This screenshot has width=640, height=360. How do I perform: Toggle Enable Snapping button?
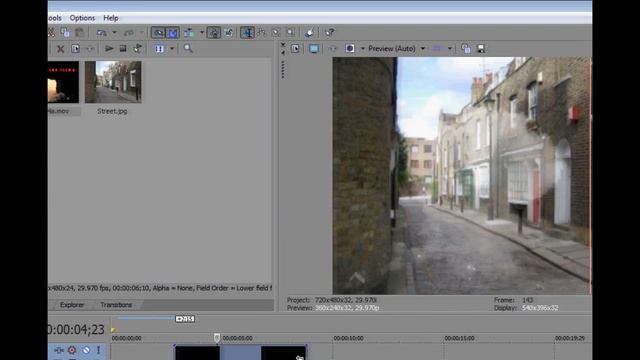click(158, 32)
